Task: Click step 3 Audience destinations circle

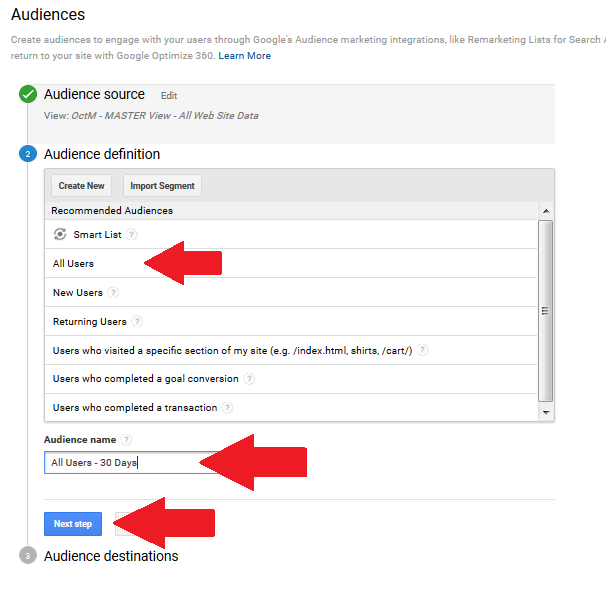Action: pos(28,556)
